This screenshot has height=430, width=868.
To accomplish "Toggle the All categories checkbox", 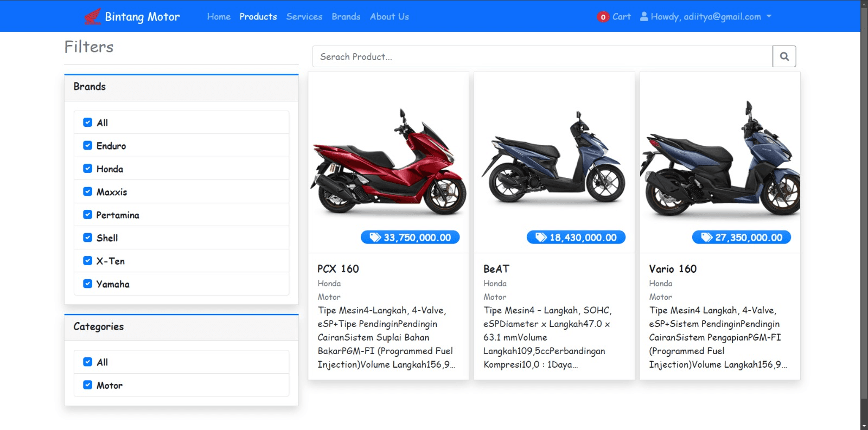I will point(87,362).
